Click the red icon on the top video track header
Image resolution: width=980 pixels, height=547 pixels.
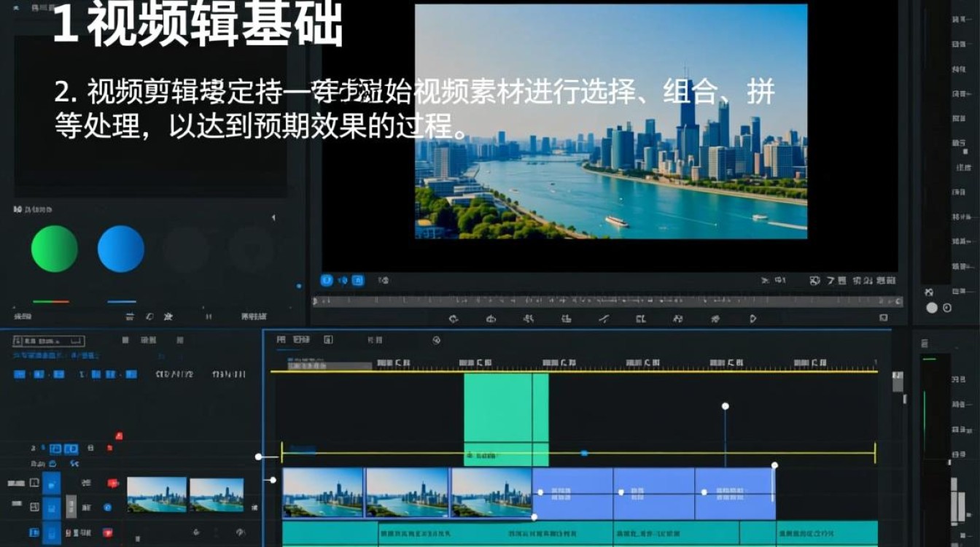pyautogui.click(x=112, y=483)
